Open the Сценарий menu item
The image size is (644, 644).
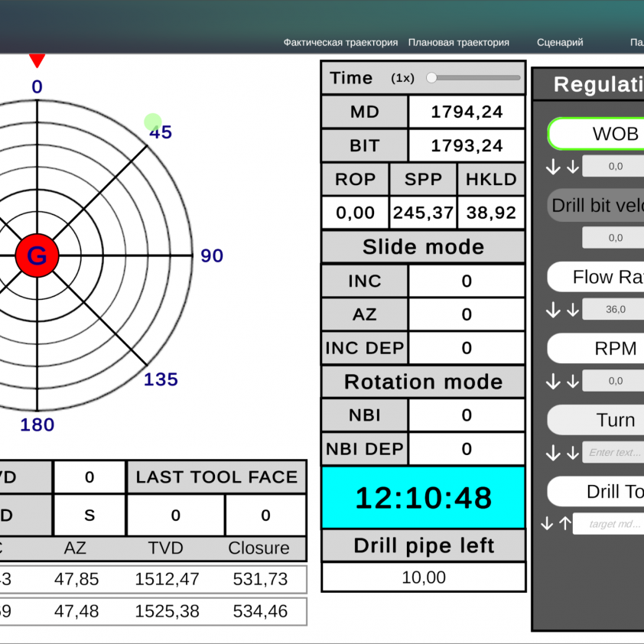coord(560,43)
